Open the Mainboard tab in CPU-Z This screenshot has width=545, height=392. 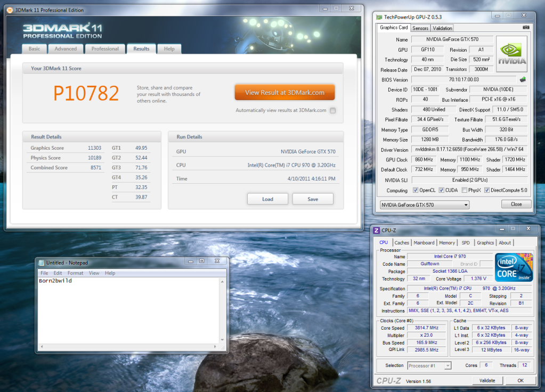pos(424,243)
